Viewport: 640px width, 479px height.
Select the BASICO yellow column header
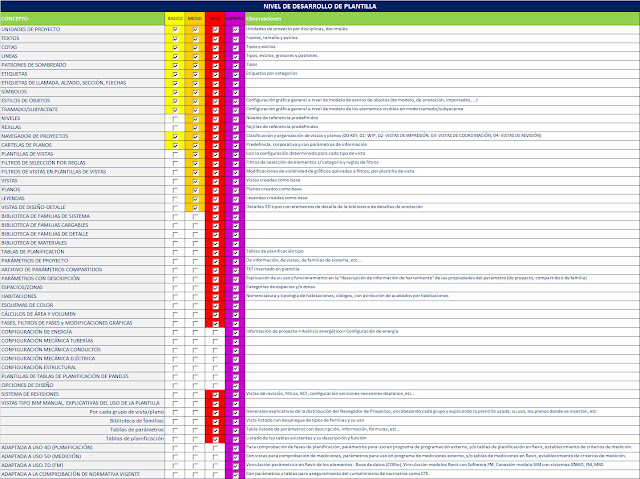tap(175, 19)
